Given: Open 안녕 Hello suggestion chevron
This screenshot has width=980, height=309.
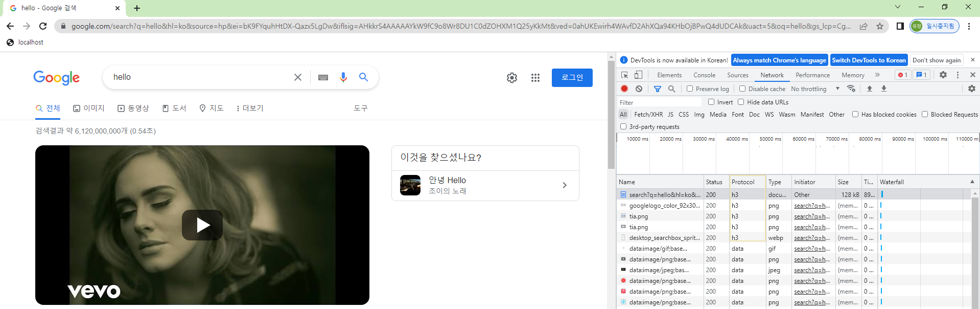Looking at the screenshot, I should click(x=565, y=185).
